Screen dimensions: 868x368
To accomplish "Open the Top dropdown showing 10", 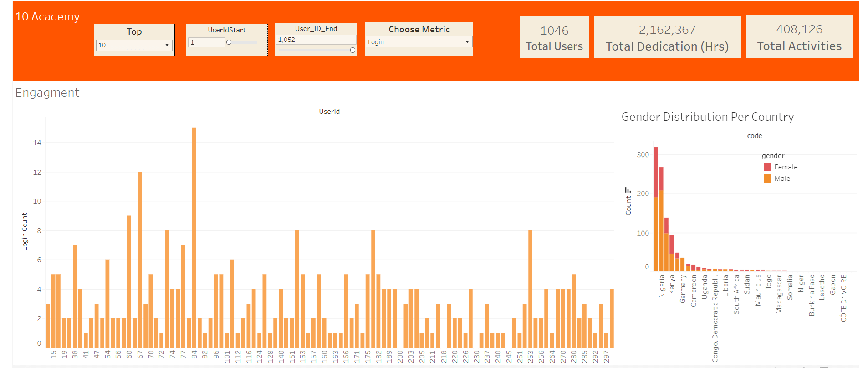I will pyautogui.click(x=134, y=45).
